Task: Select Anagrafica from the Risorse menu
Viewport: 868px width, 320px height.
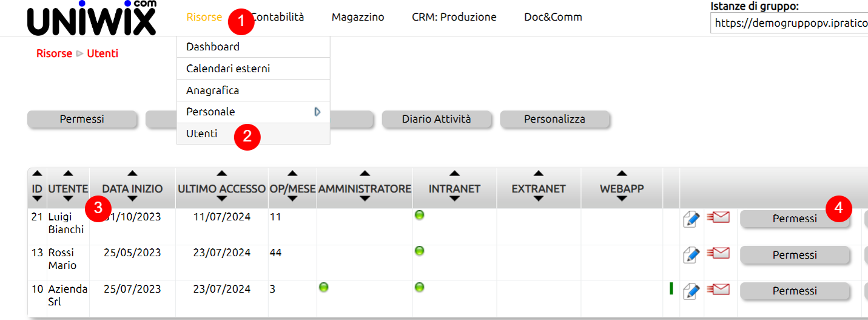Action: point(213,90)
